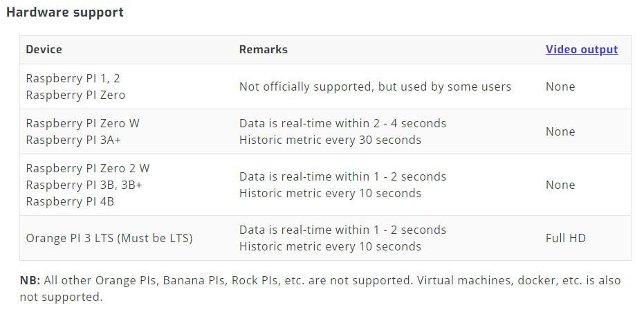Screen dimensions: 644x312
Task: Click 'Historic metric every 30 seconds' text
Action: (x=330, y=140)
